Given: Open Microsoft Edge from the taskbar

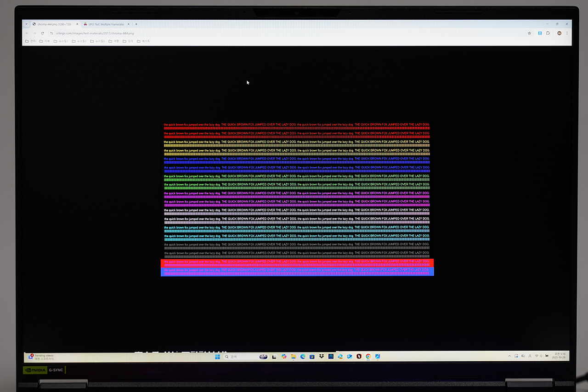Looking at the screenshot, I should (303, 357).
